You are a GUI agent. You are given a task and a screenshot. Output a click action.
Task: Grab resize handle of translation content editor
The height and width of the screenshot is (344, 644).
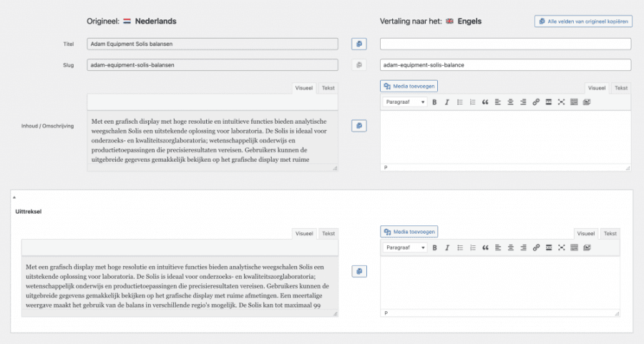tap(628, 168)
